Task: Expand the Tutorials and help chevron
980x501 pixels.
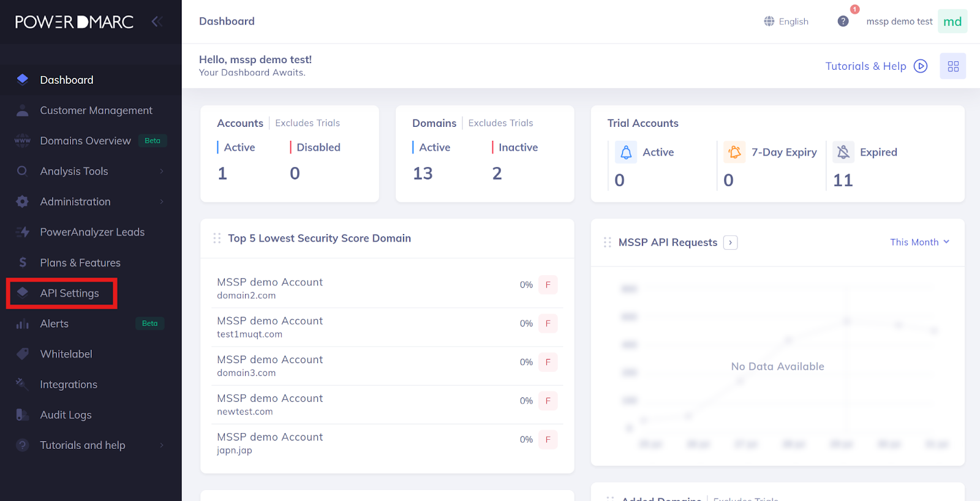Action: 162,445
